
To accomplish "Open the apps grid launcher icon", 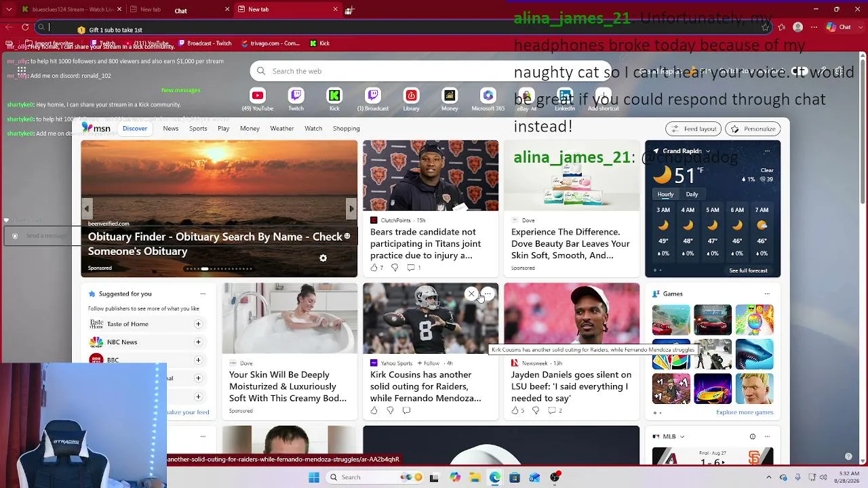I will pos(22,70).
